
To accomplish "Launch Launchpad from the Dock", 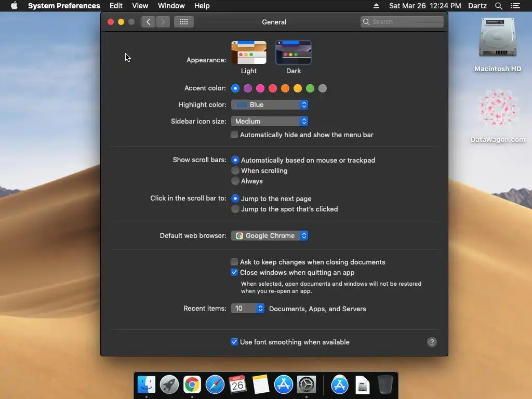I will [169, 385].
